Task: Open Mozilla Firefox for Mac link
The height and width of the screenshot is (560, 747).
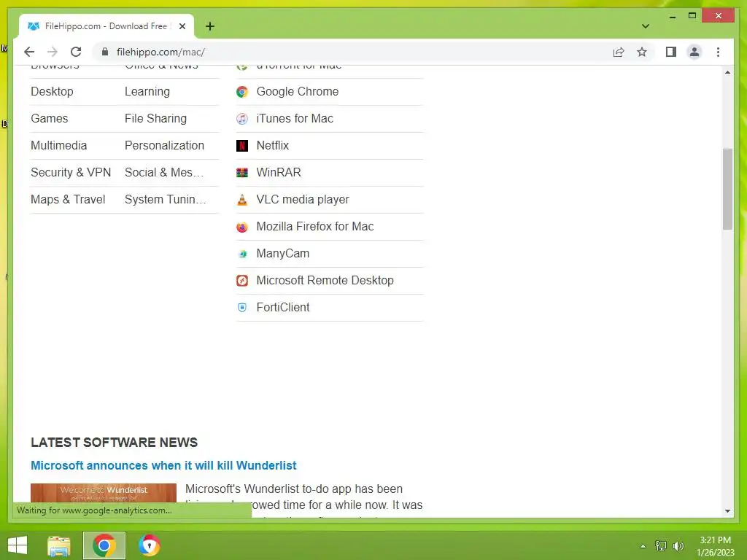Action: (x=315, y=226)
